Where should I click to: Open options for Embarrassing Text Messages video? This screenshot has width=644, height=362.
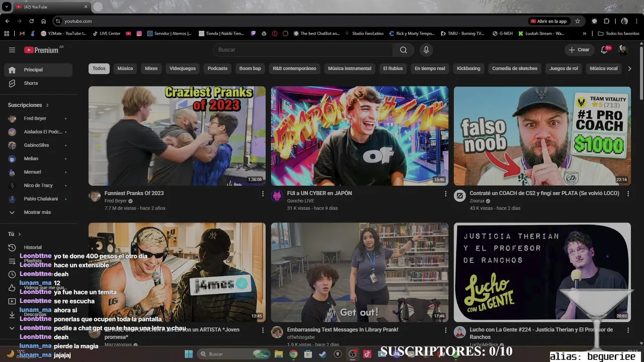445,330
